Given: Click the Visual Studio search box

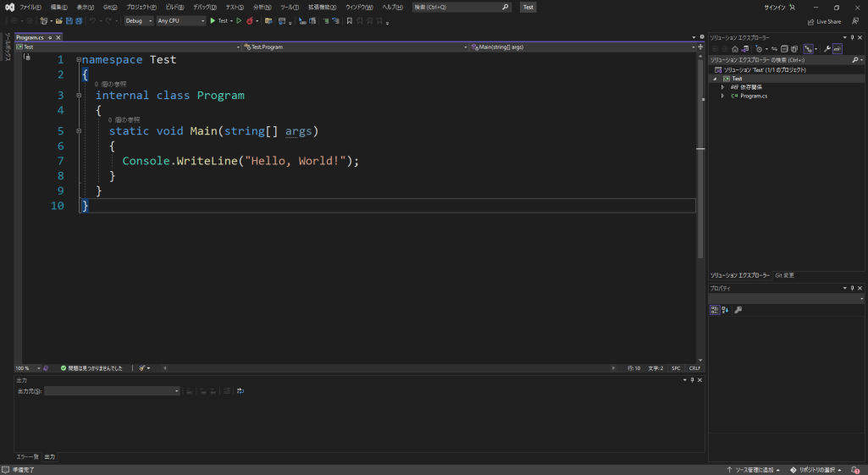Looking at the screenshot, I should 462,7.
